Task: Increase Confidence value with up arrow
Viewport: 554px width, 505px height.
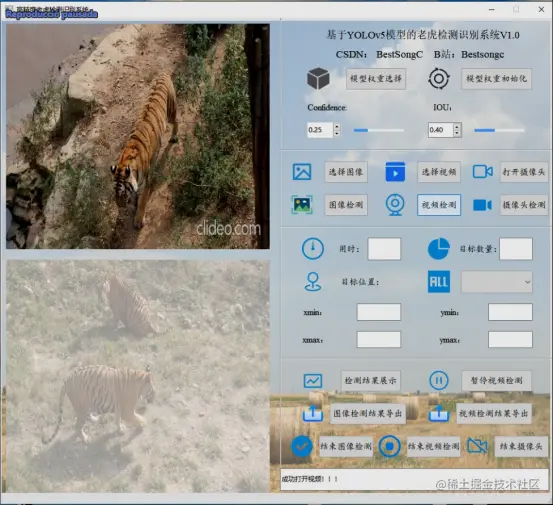Action: (337, 126)
